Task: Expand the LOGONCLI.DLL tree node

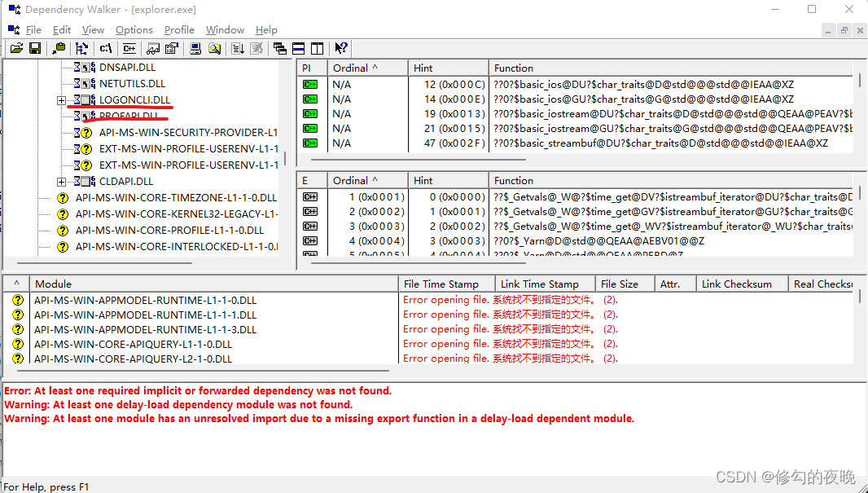Action: coord(61,100)
